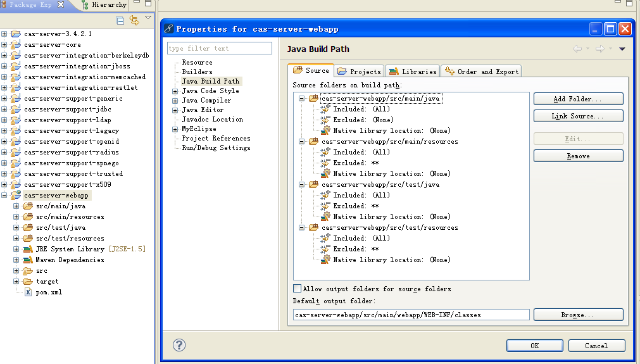The width and height of the screenshot is (640, 364).
Task: Select cas-server-integration-jboss project
Action: pos(77,66)
